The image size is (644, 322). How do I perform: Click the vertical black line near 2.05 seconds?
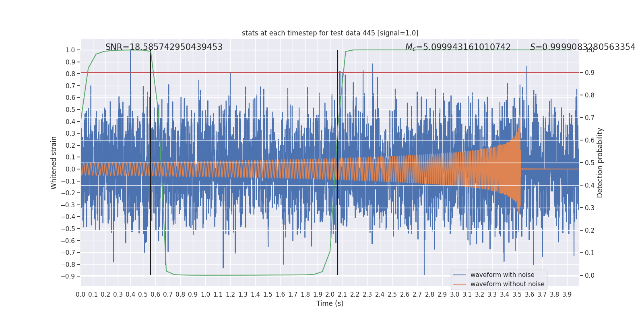[x=338, y=242]
